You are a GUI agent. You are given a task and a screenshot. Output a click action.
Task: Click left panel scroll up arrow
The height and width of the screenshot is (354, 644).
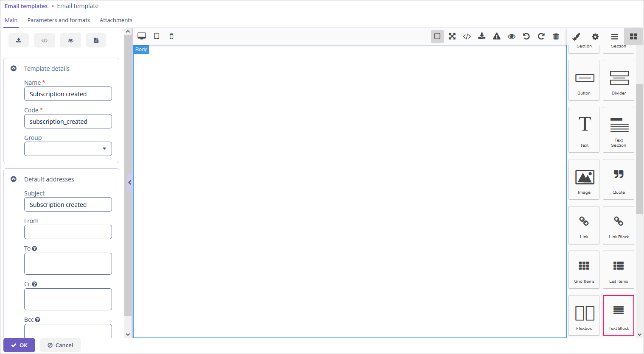pyautogui.click(x=128, y=31)
